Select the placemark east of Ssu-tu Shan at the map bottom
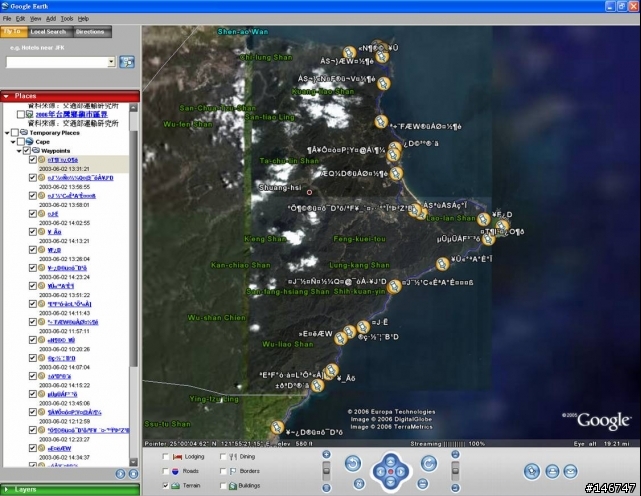The height and width of the screenshot is (496, 641). coord(277,428)
